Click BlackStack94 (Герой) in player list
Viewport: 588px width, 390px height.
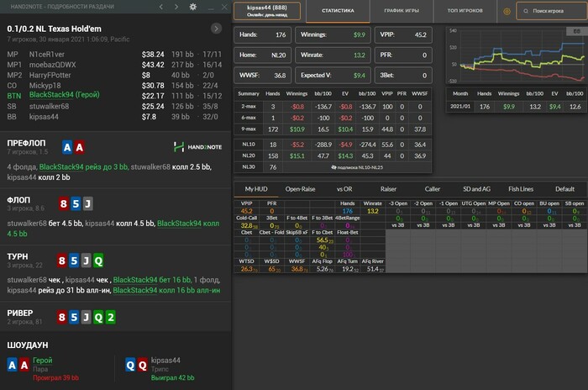click(64, 95)
